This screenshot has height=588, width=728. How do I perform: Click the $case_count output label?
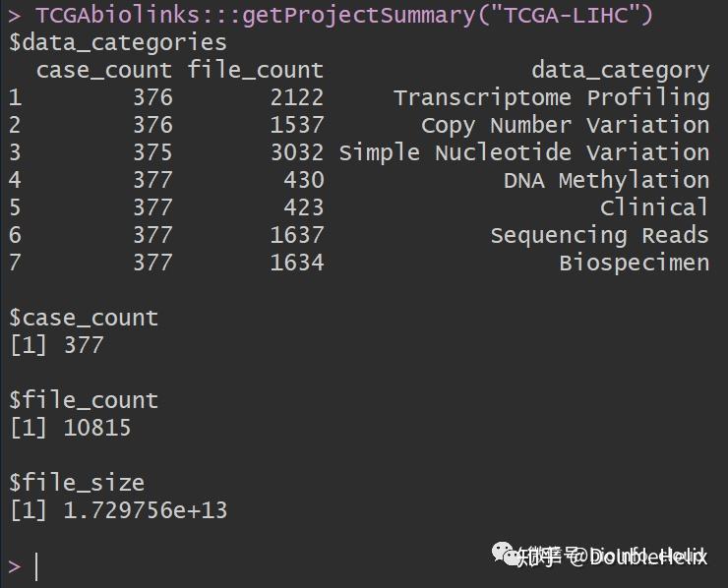83,318
